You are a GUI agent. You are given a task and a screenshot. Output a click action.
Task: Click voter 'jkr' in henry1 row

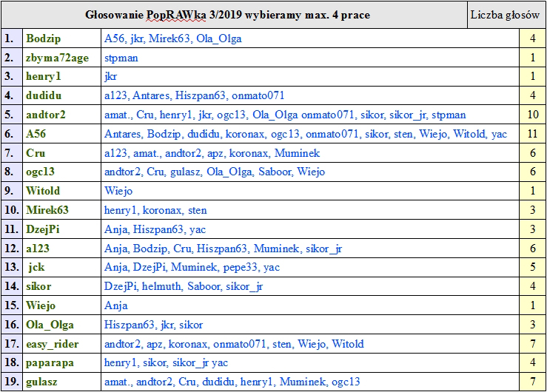110,76
